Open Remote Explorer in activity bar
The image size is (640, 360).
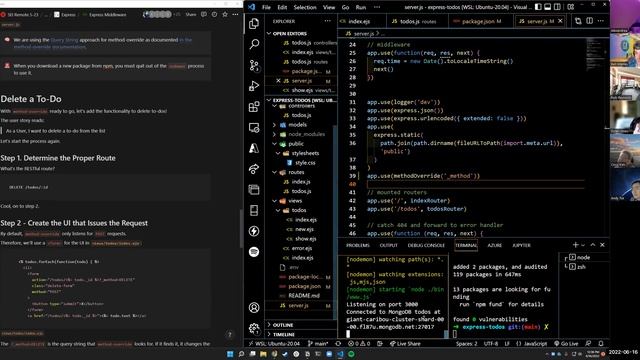[x=254, y=128]
